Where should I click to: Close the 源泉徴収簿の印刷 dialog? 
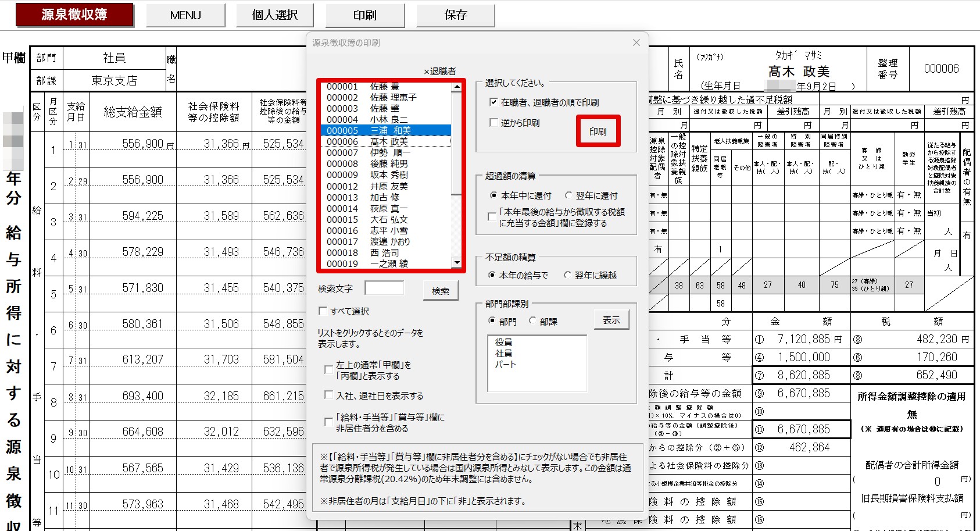click(636, 42)
